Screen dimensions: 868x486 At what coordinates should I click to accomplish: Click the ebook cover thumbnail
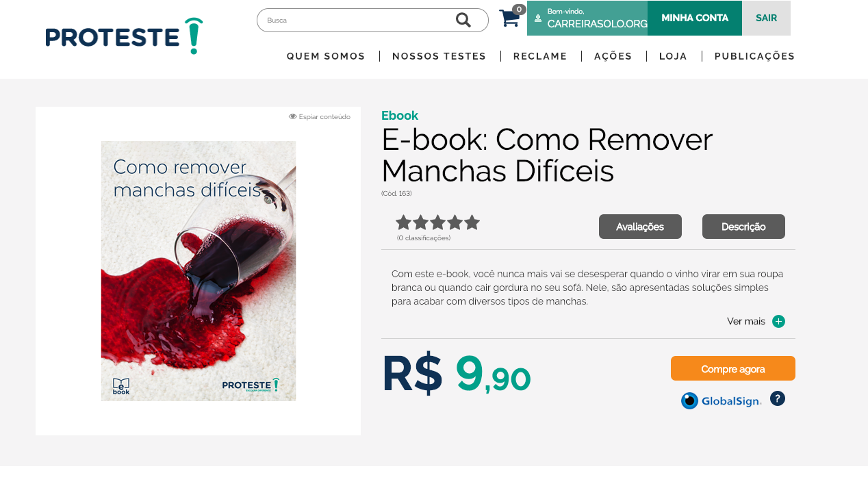[x=199, y=271]
